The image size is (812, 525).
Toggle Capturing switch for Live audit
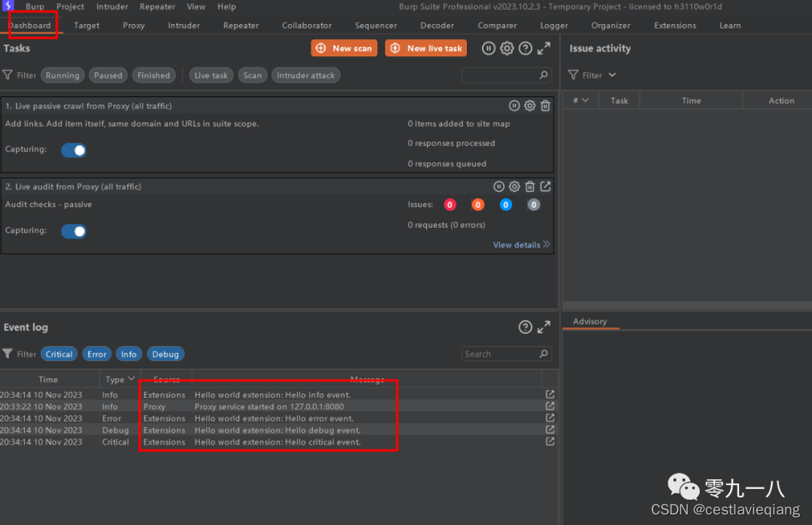click(74, 231)
